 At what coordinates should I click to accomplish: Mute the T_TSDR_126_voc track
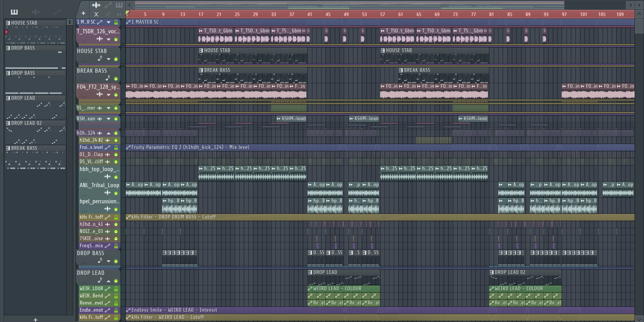pos(116,40)
